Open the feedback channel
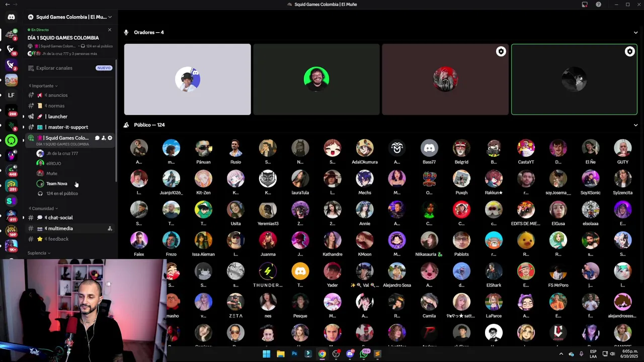The image size is (644, 362). coord(69,239)
